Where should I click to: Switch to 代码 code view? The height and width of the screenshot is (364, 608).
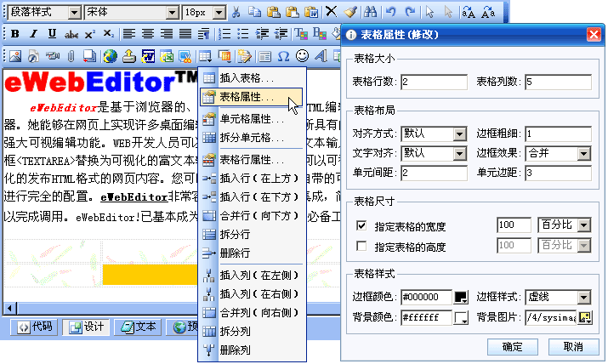point(34,327)
